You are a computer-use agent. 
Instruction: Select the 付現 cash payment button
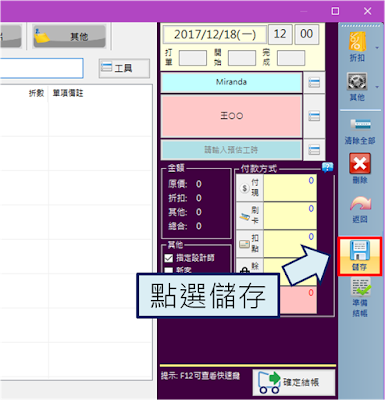[250, 188]
